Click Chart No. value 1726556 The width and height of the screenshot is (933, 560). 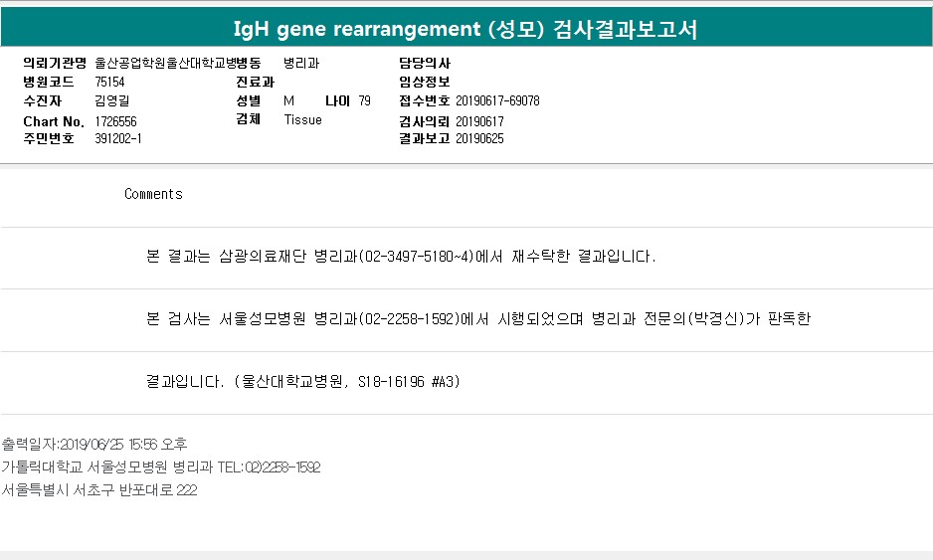coord(116,120)
